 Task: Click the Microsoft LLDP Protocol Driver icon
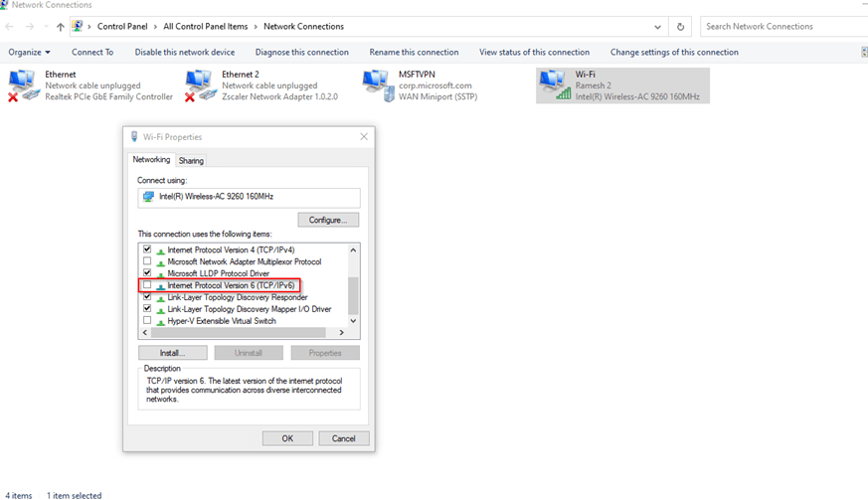(x=160, y=274)
